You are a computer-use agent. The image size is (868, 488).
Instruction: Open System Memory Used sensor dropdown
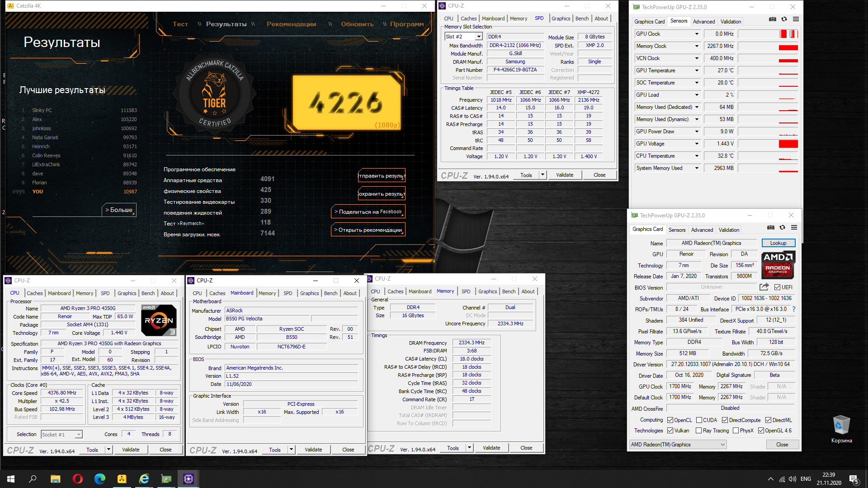(x=696, y=168)
